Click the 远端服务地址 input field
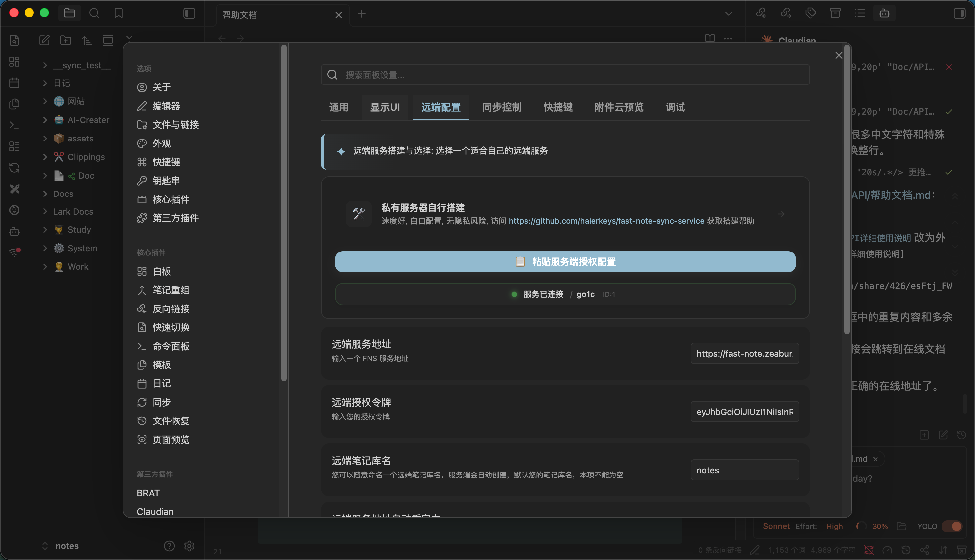This screenshot has height=560, width=975. click(x=745, y=353)
